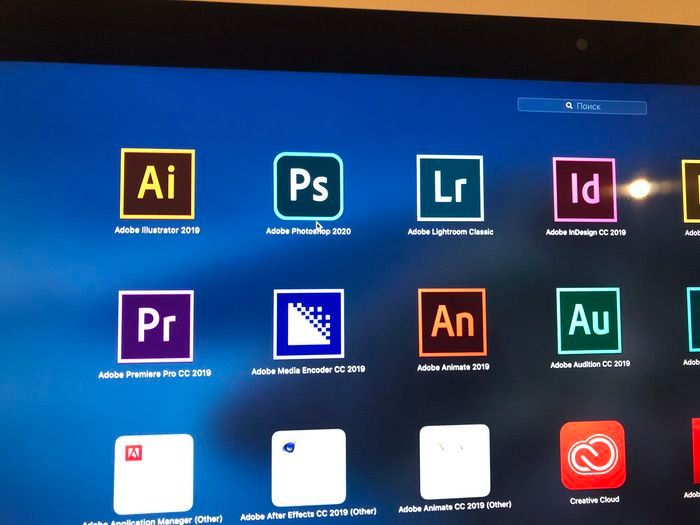This screenshot has height=525, width=700.
Task: Click the Поиск search field
Action: [582, 106]
